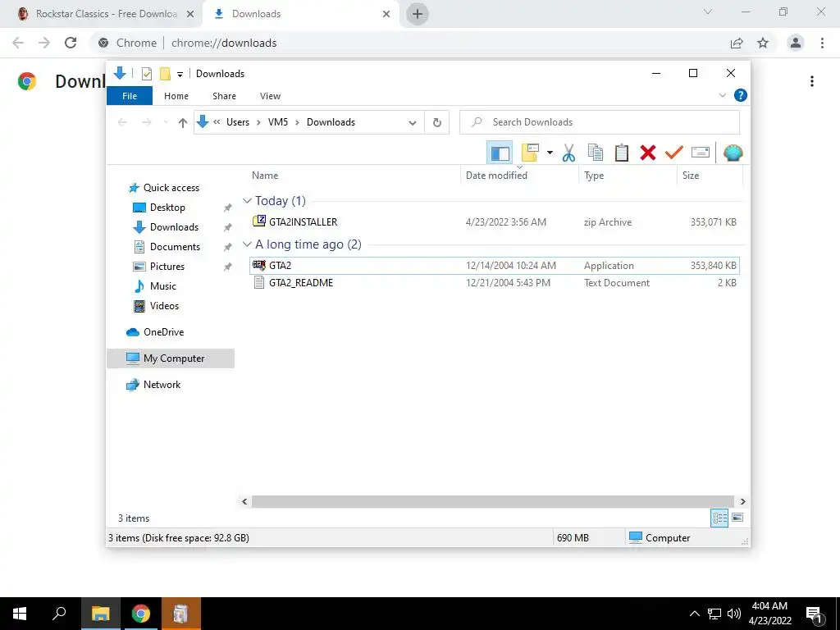This screenshot has height=630, width=840.
Task: Click the Rename toolbar icon
Action: click(701, 153)
